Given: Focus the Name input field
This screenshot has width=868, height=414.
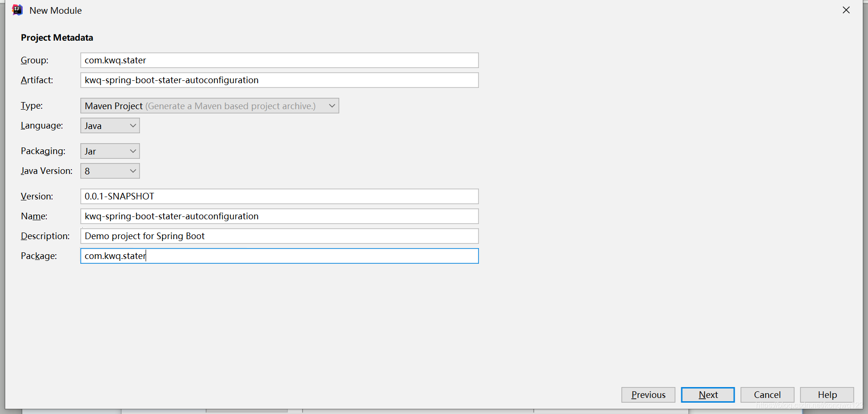Looking at the screenshot, I should click(279, 216).
